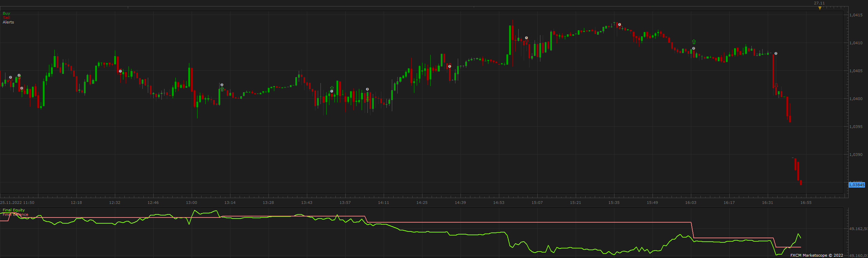Viewport: 868px width, 258px height.
Task: Click time axis label 14:11
Action: tap(383, 203)
